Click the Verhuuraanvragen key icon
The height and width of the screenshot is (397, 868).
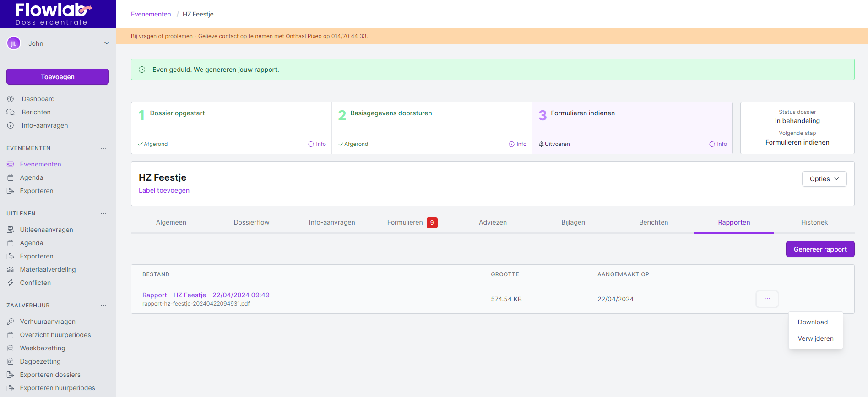[11, 322]
